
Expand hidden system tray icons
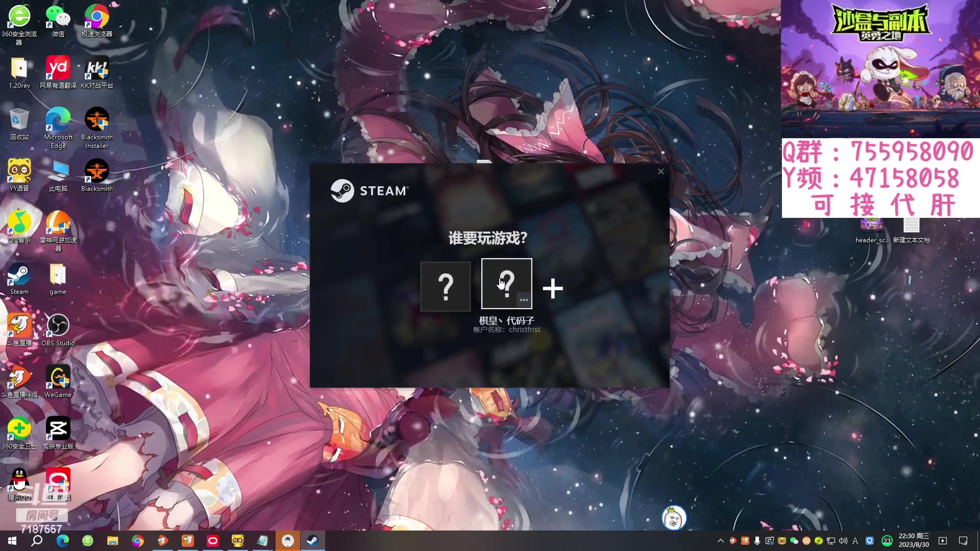(721, 541)
